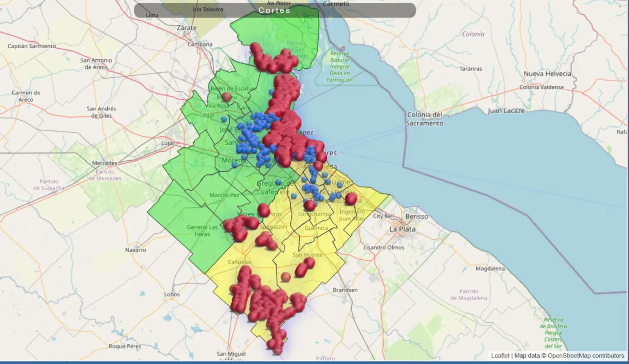Select the blue marker beside Moreno label
Image resolution: width=629 pixels, height=364 pixels.
coord(234,165)
